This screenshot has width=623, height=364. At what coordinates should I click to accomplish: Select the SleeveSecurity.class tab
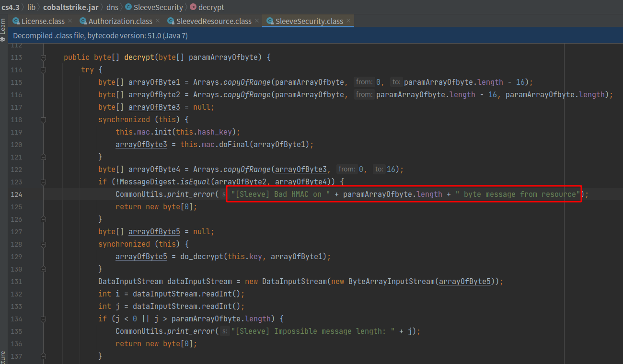tap(308, 21)
